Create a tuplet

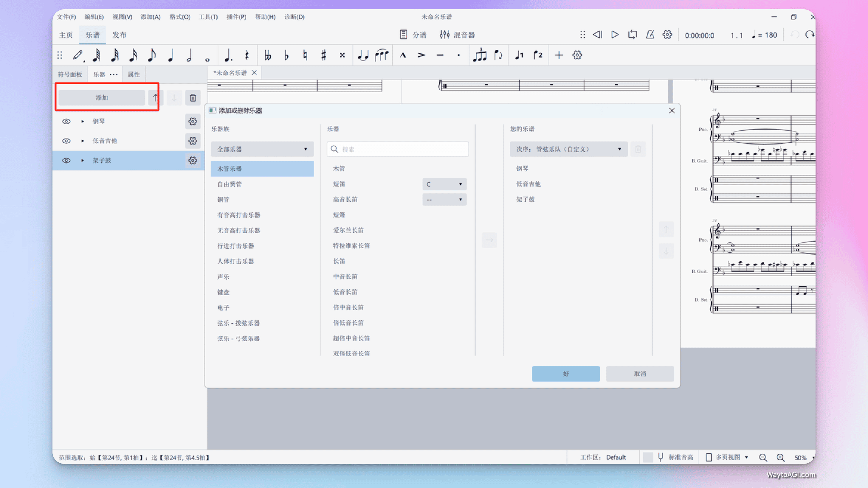click(480, 55)
